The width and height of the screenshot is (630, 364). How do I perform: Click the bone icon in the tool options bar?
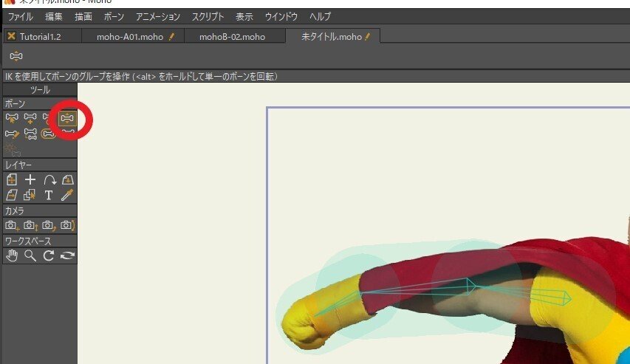click(16, 56)
